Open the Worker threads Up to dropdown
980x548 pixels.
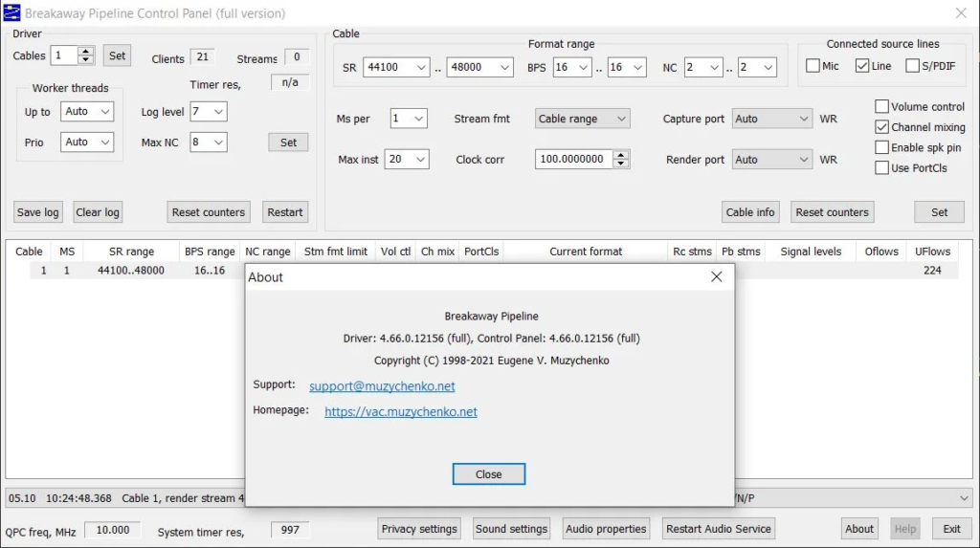(x=87, y=112)
